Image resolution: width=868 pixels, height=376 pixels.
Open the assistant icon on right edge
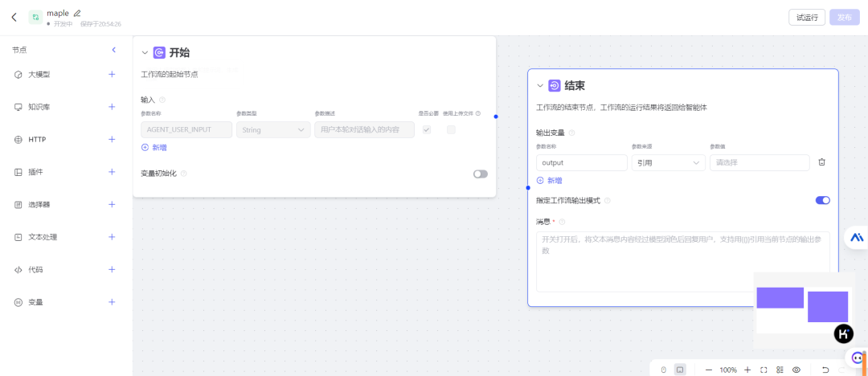tap(857, 237)
